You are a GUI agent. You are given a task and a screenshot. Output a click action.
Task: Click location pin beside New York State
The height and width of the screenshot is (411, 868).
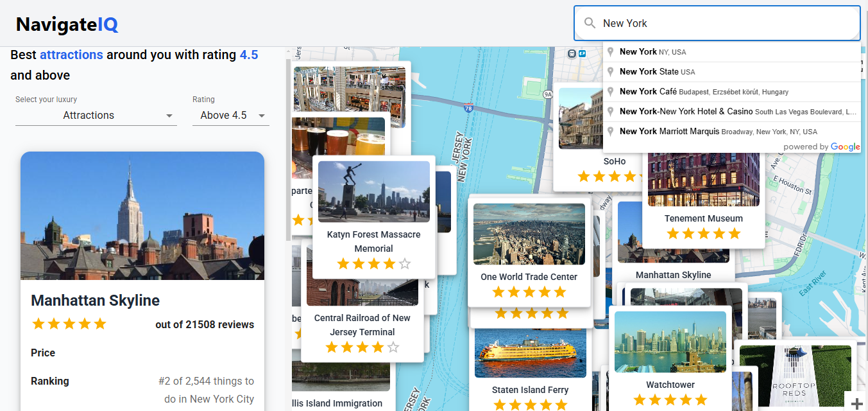pos(611,72)
